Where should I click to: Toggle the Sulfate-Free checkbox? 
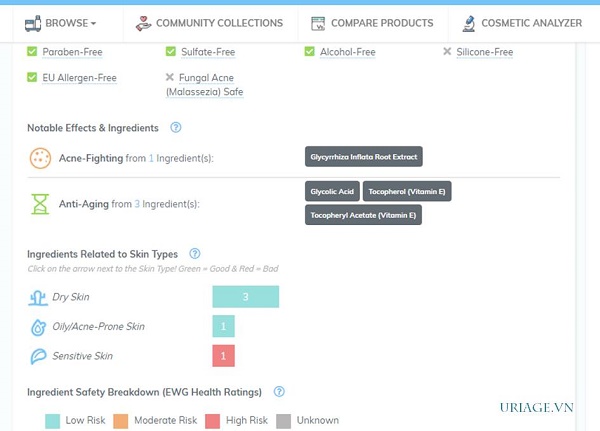(171, 51)
